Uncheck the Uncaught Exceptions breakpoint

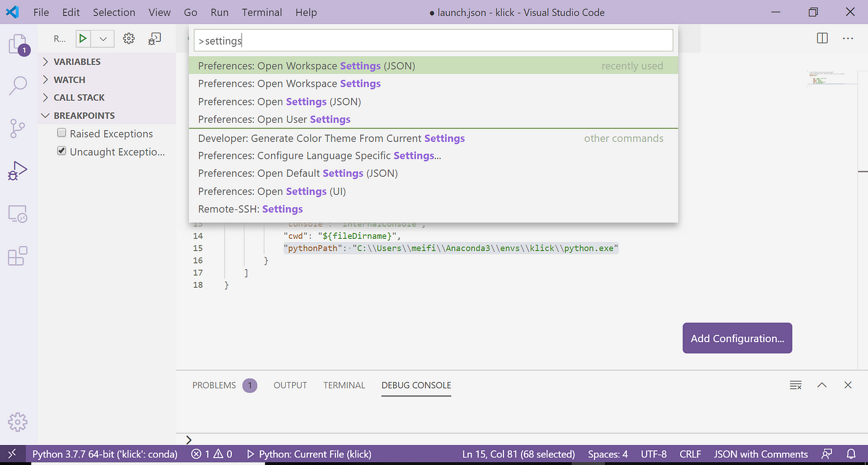click(61, 151)
